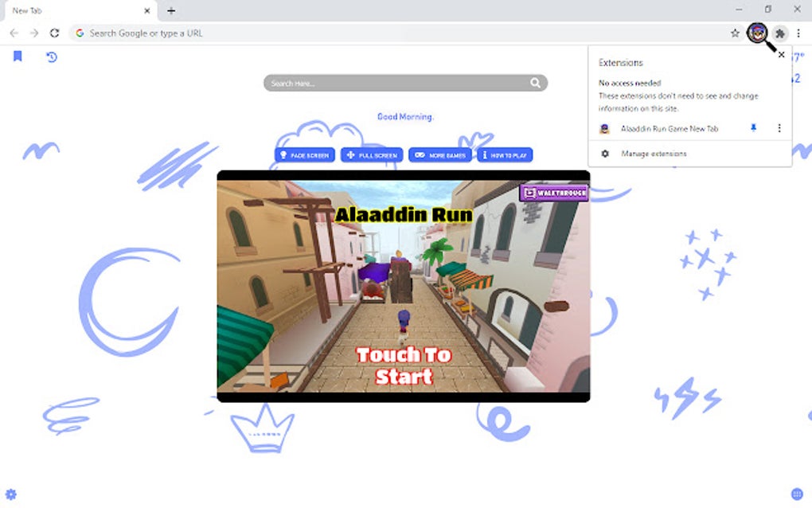Click the Good Morning greeting text
Viewport: 812px width, 508px height.
pyautogui.click(x=405, y=116)
